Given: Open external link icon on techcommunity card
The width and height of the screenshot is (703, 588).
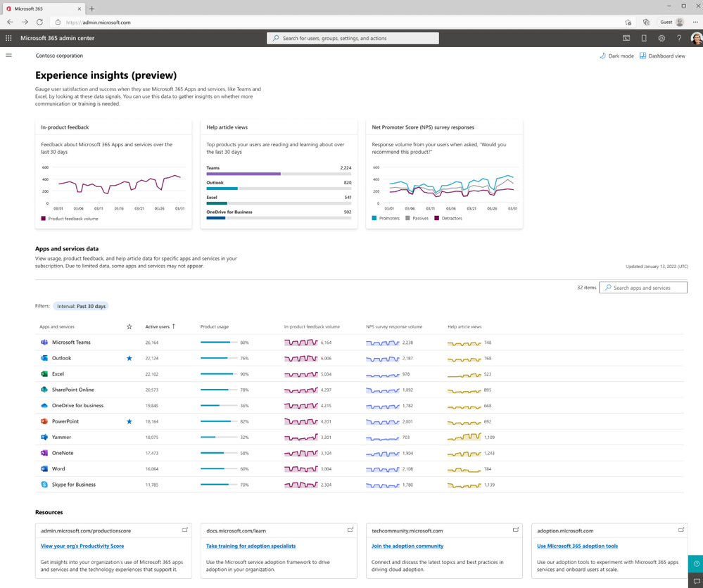Looking at the screenshot, I should pos(516,530).
